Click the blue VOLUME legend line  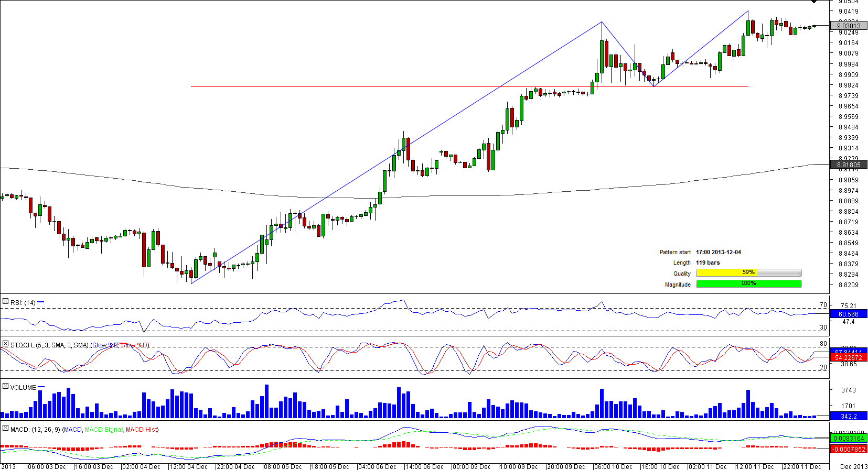click(x=41, y=387)
